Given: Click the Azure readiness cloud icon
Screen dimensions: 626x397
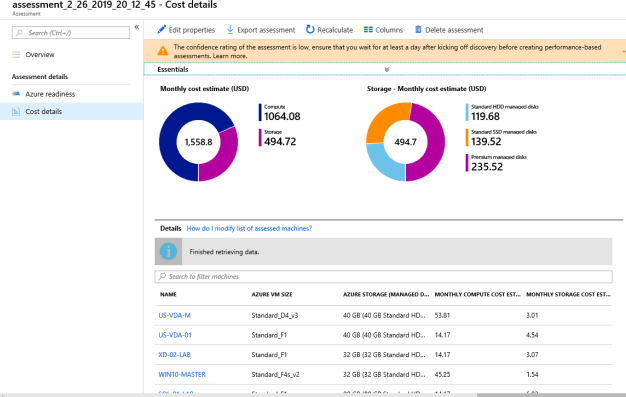Looking at the screenshot, I should [16, 94].
